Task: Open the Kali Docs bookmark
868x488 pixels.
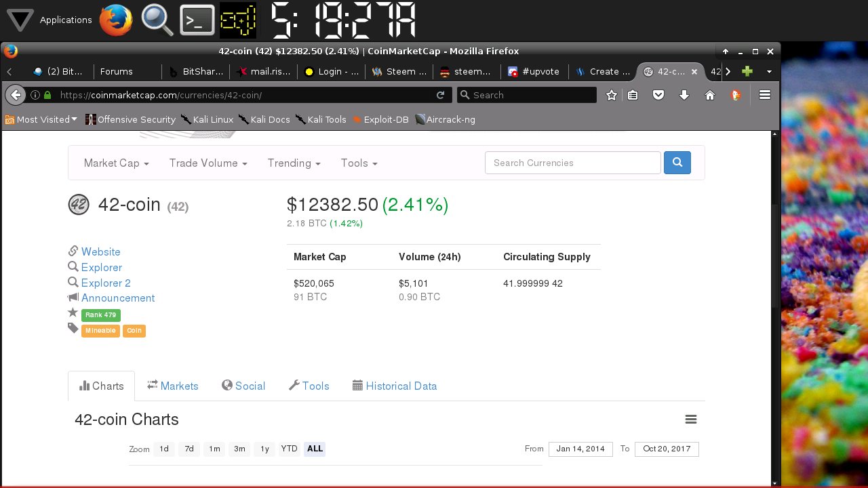Action: pos(264,119)
